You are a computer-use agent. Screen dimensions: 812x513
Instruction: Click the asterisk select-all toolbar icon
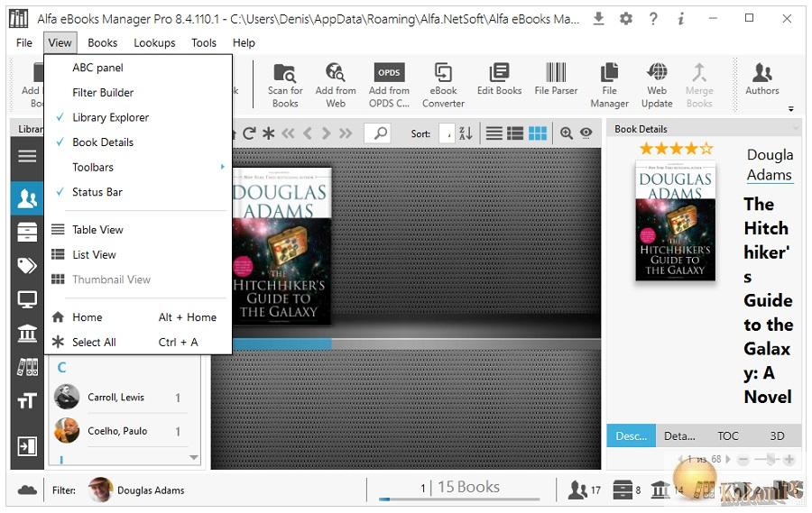pyautogui.click(x=268, y=133)
